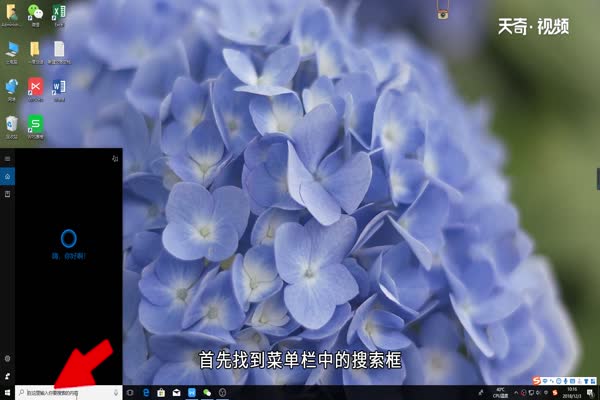Open the People icon in the taskbar
Image resolution: width=600 pixels, height=400 pixels.
(481, 393)
